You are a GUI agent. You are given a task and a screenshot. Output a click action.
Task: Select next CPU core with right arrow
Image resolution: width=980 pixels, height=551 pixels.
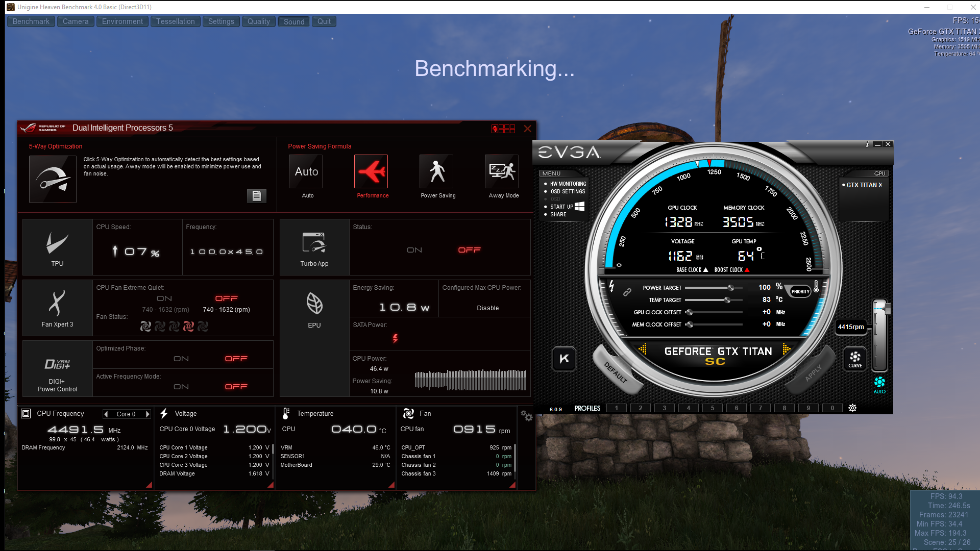click(x=148, y=414)
